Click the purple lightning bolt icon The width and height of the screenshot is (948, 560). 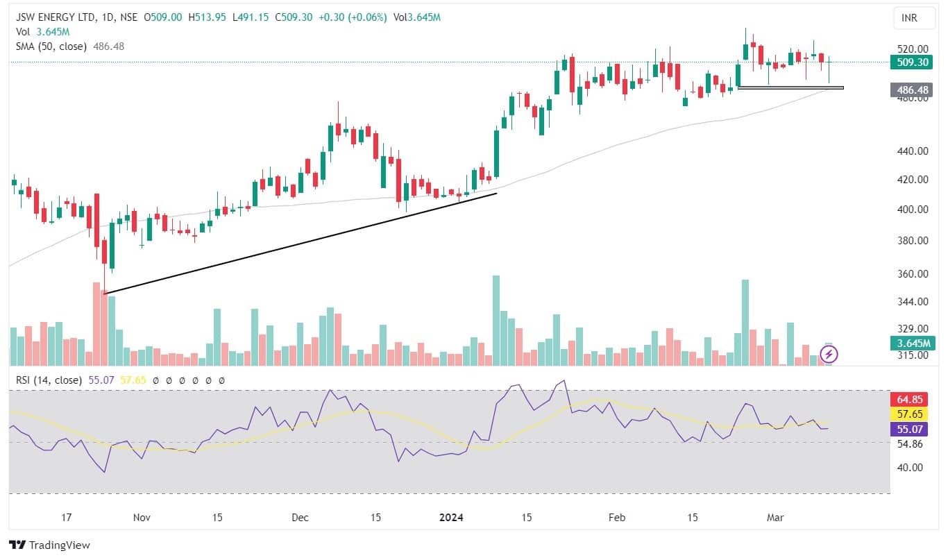[x=829, y=355]
